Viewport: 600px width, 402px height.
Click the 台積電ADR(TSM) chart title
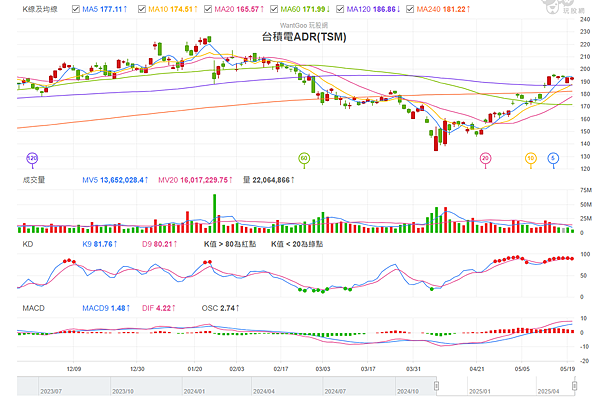pos(304,37)
